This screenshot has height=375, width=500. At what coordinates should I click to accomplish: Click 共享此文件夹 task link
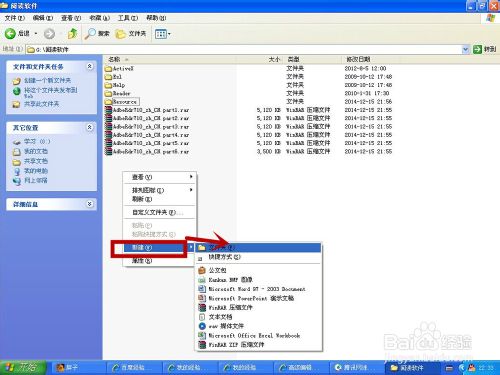41,104
